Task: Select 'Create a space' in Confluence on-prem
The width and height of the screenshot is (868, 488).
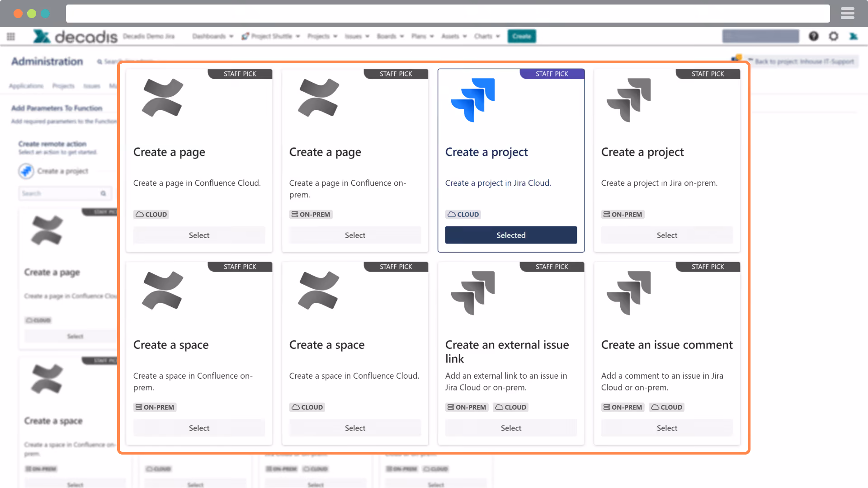Action: [x=199, y=428]
